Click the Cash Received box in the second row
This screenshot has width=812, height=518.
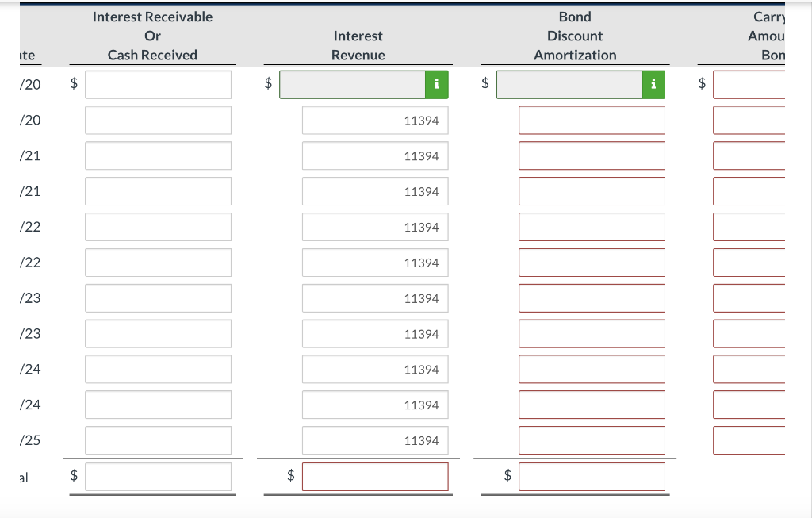coord(157,120)
